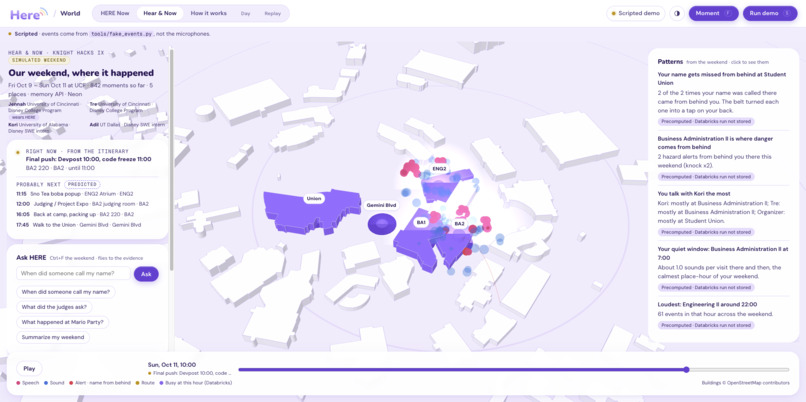
Task: Click 'Our weekend, where it happened' title
Action: (81, 73)
